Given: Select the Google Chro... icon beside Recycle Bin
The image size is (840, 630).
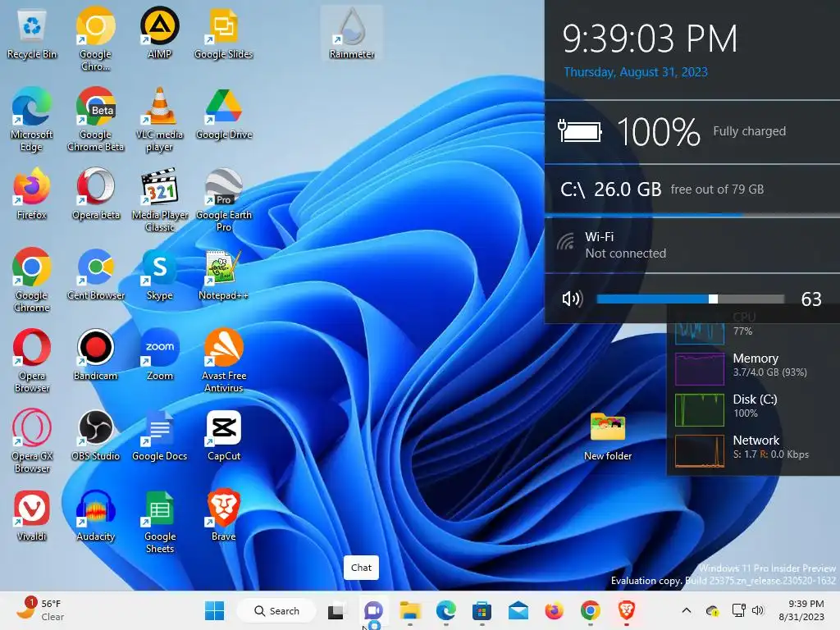Looking at the screenshot, I should coord(96,40).
